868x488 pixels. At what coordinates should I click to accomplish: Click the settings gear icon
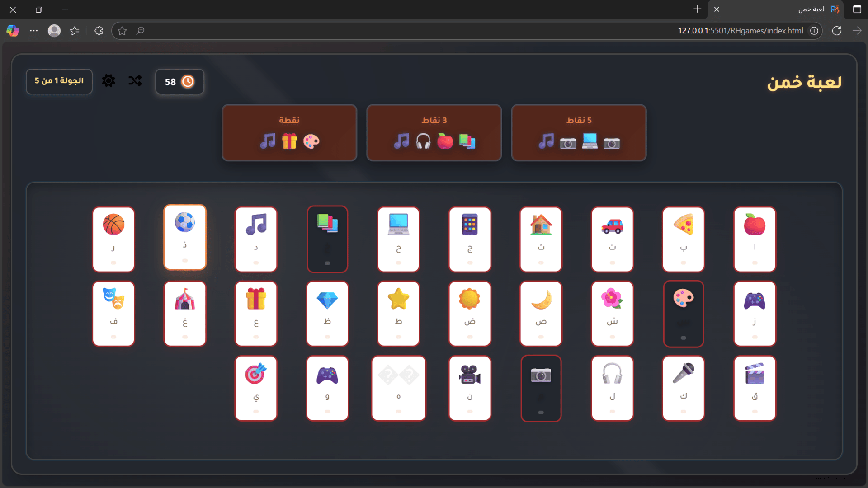coord(108,81)
